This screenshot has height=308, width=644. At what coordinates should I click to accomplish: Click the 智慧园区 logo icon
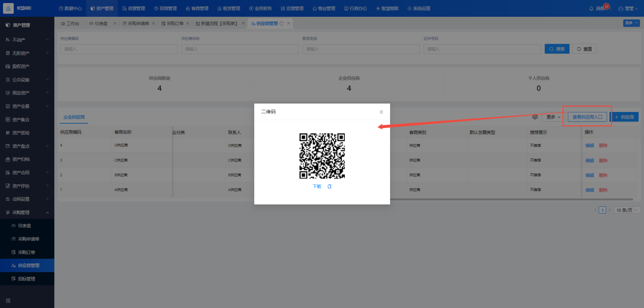pos(9,8)
